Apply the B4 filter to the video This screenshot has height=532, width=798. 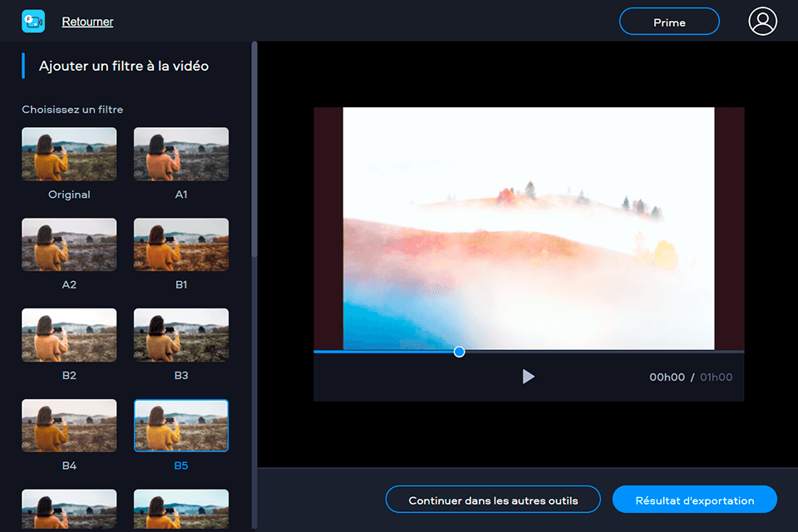point(69,425)
